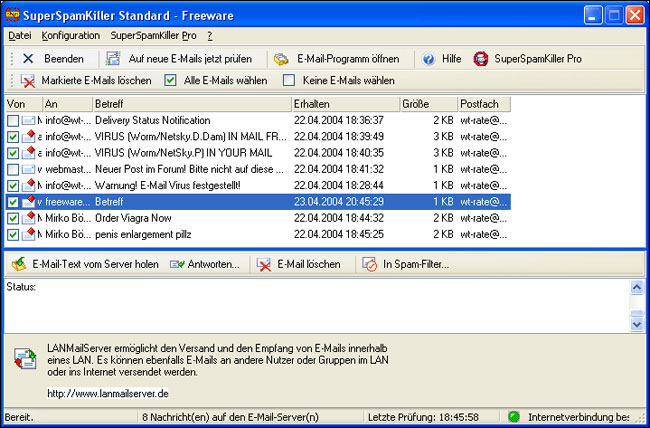The width and height of the screenshot is (650, 428).
Task: Click the E-Mail löschen red X icon
Action: coord(264,264)
